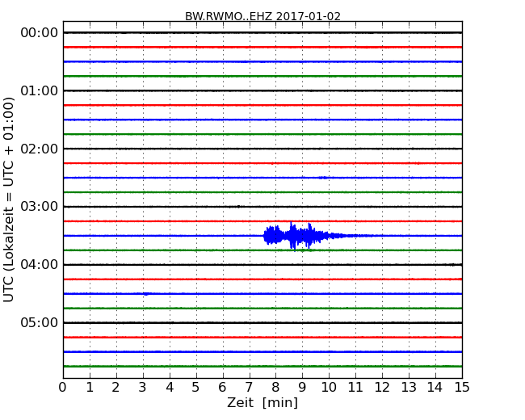Click the Zeit [min] axis label
The height and width of the screenshot is (420, 525).
(x=262, y=402)
